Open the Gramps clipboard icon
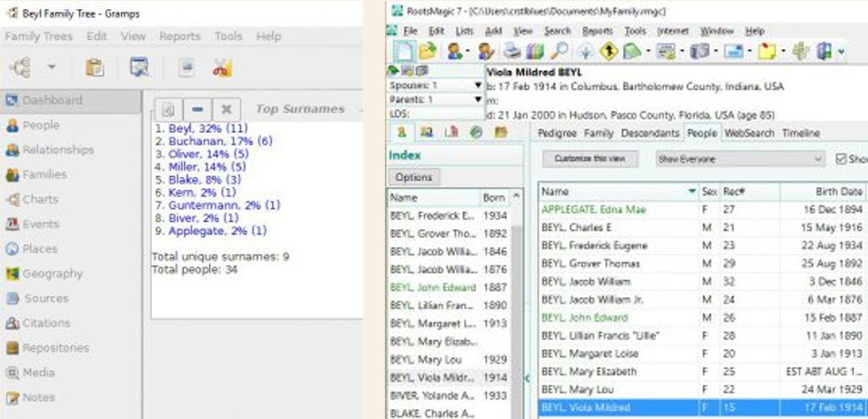 pos(95,67)
